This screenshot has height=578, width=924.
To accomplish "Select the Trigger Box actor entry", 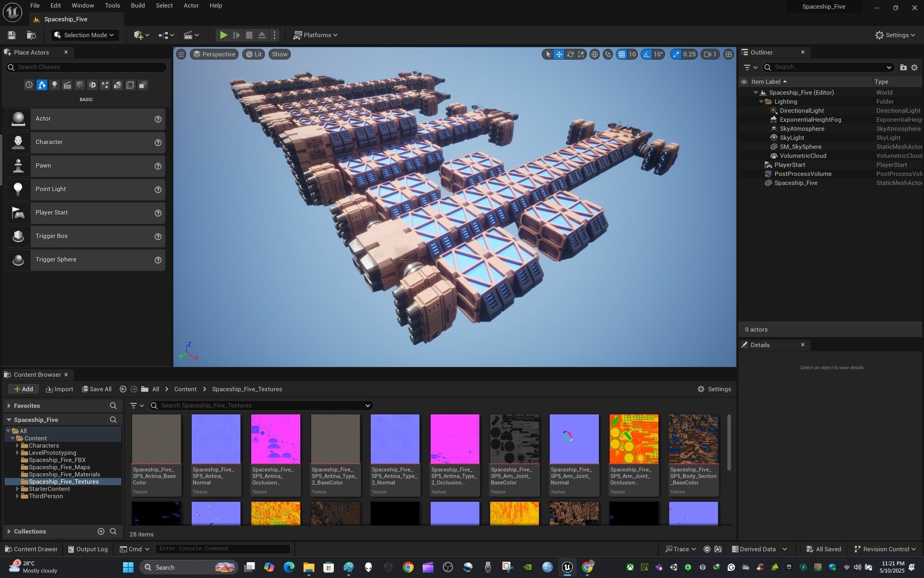I will click(85, 236).
